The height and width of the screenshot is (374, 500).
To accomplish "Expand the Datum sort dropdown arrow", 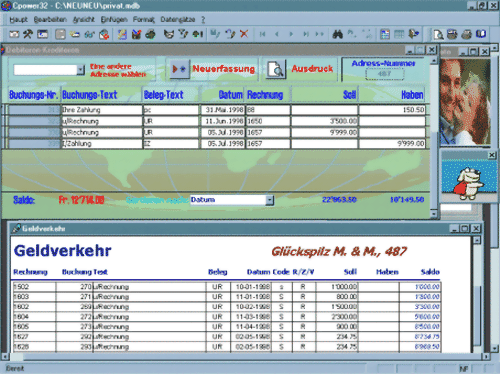I will pyautogui.click(x=270, y=200).
